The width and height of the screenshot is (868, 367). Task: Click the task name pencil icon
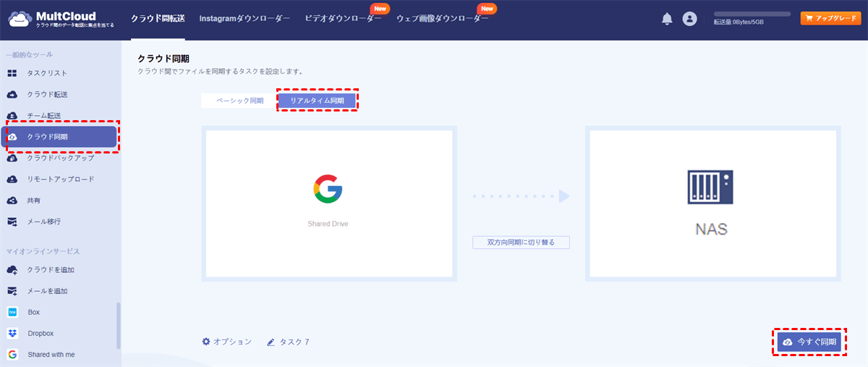coord(271,342)
